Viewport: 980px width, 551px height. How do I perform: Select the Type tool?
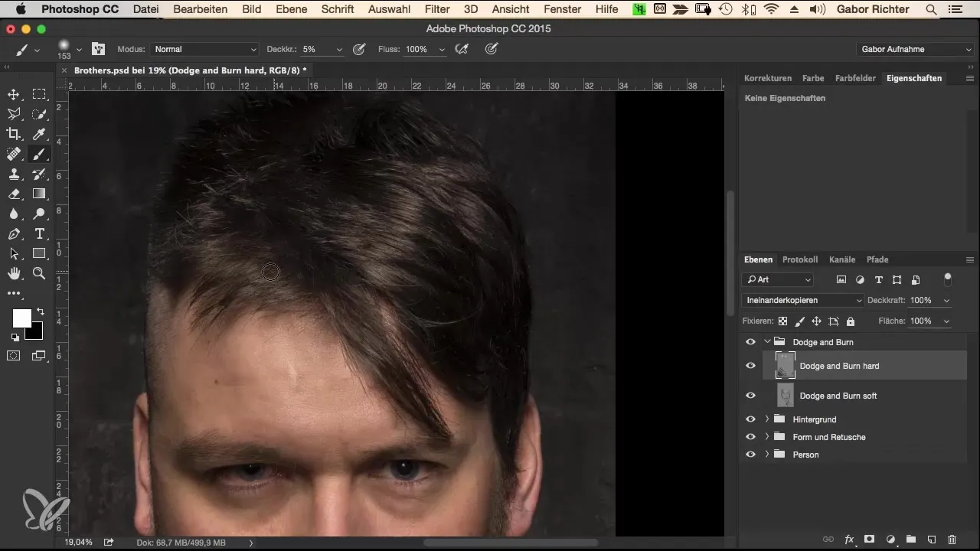(x=39, y=233)
